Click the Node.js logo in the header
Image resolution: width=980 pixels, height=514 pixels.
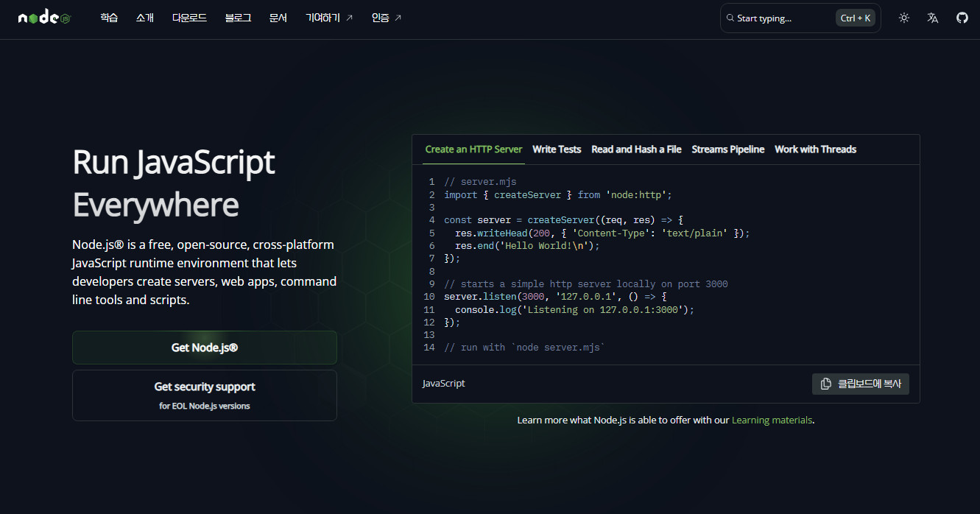tap(44, 18)
